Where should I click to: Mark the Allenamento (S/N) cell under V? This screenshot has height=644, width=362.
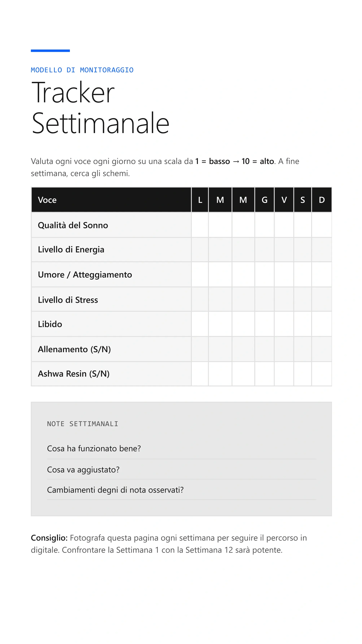(x=284, y=349)
